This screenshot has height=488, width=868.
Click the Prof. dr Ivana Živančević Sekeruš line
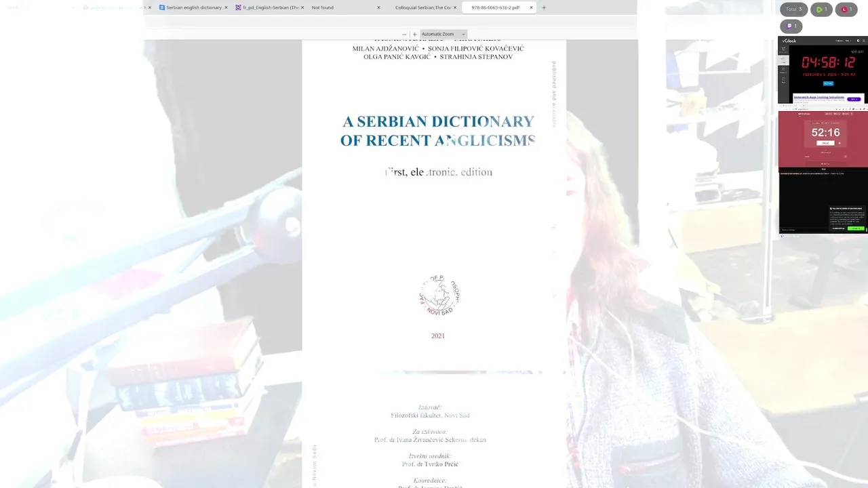[x=430, y=440]
